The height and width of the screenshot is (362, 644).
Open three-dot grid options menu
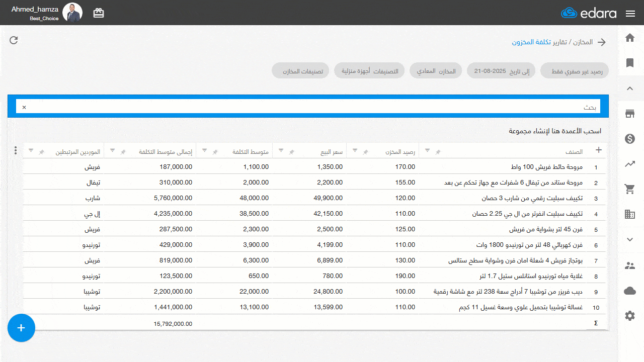tap(16, 150)
